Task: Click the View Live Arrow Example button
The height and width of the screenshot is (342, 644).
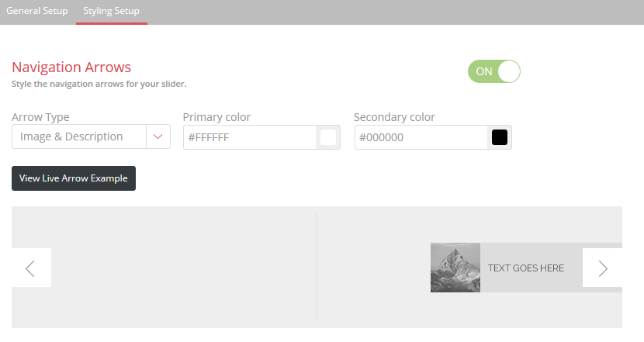Action: pos(74,178)
